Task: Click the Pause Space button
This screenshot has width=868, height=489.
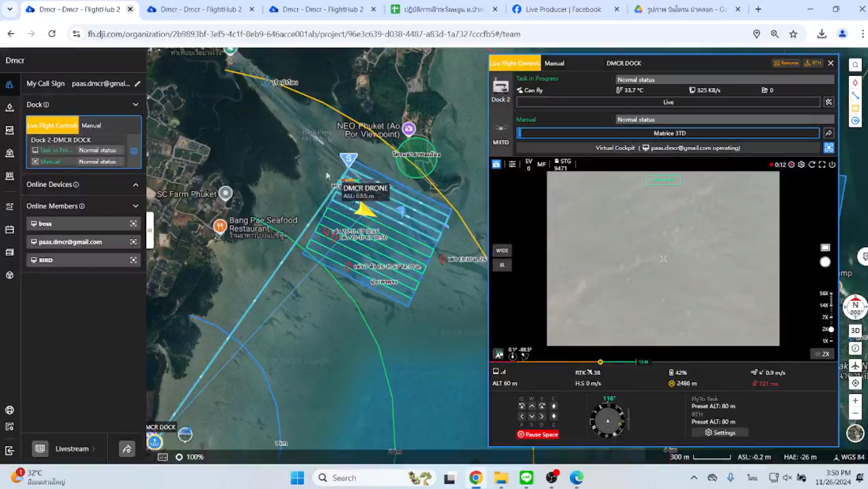Action: (x=537, y=434)
